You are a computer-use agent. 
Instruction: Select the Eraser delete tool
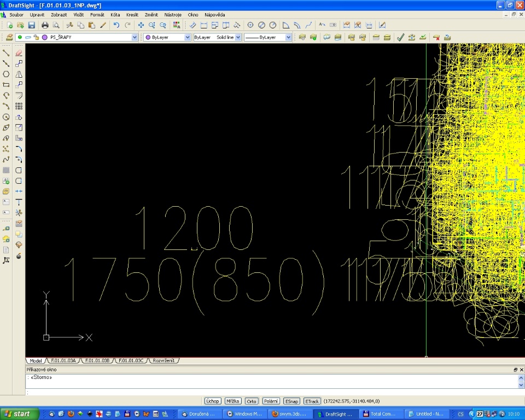pos(19,53)
